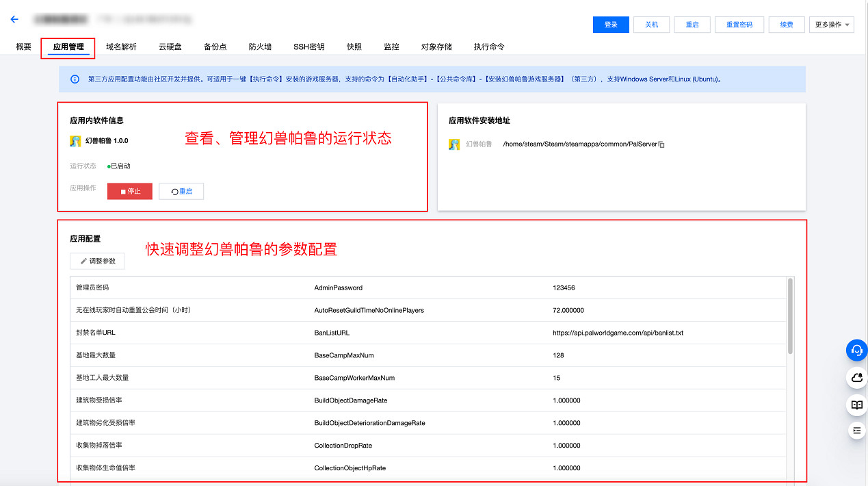The width and height of the screenshot is (868, 486).
Task: Open the documentation book icon
Action: 856,405
